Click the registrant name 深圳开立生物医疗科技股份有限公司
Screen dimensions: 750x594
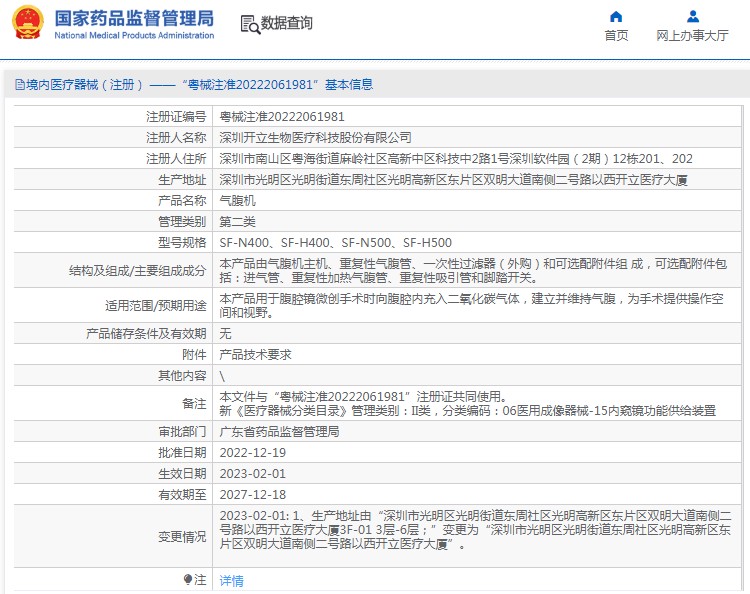pos(315,138)
